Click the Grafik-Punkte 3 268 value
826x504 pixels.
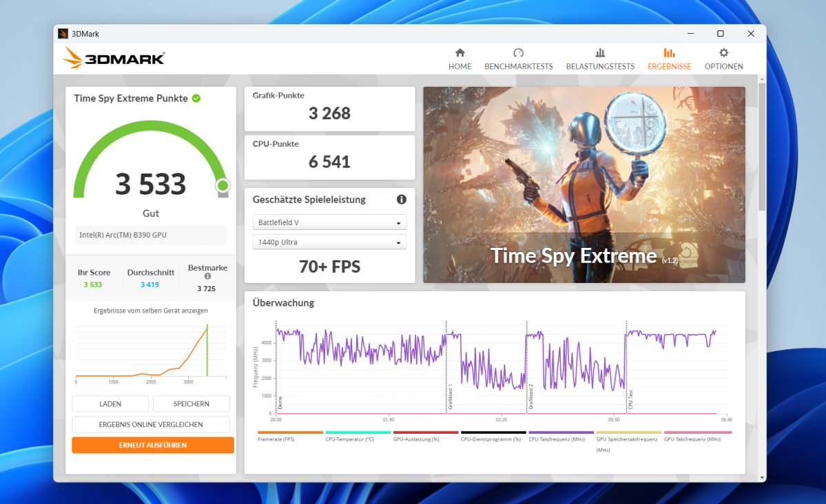pyautogui.click(x=330, y=113)
